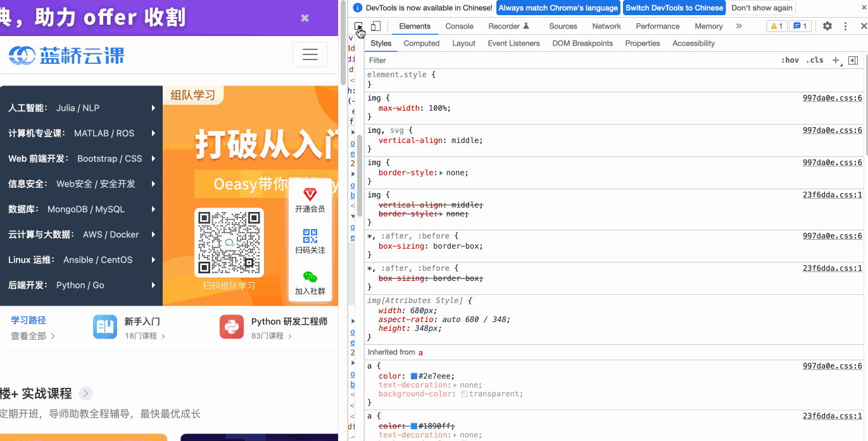Expand the 云计算与大数据 category arrow
This screenshot has height=441, width=868.
click(x=153, y=235)
